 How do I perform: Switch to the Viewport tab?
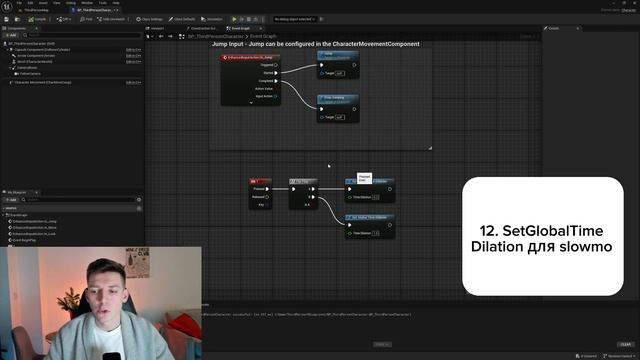click(x=155, y=29)
